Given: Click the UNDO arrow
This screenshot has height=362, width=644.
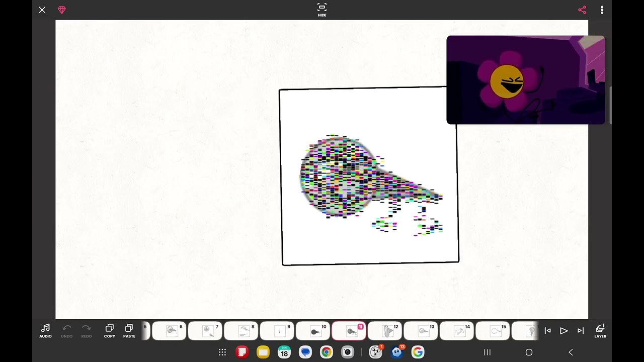Looking at the screenshot, I should (x=66, y=331).
